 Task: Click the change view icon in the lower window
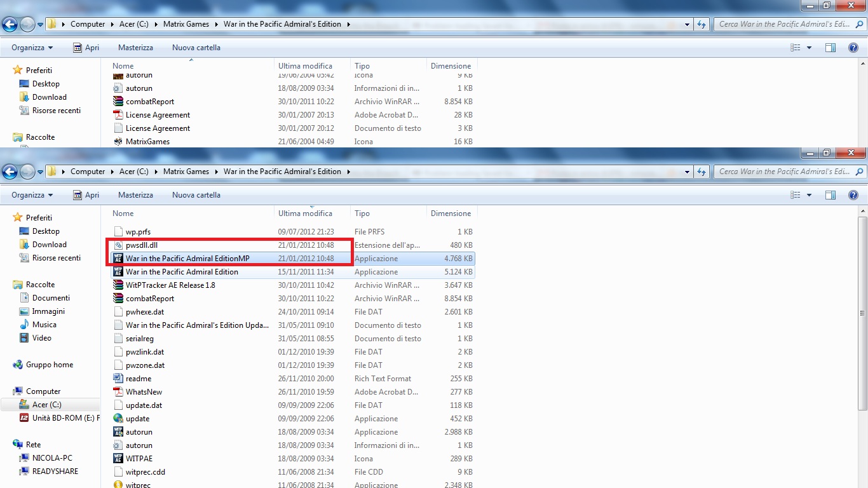pos(795,195)
